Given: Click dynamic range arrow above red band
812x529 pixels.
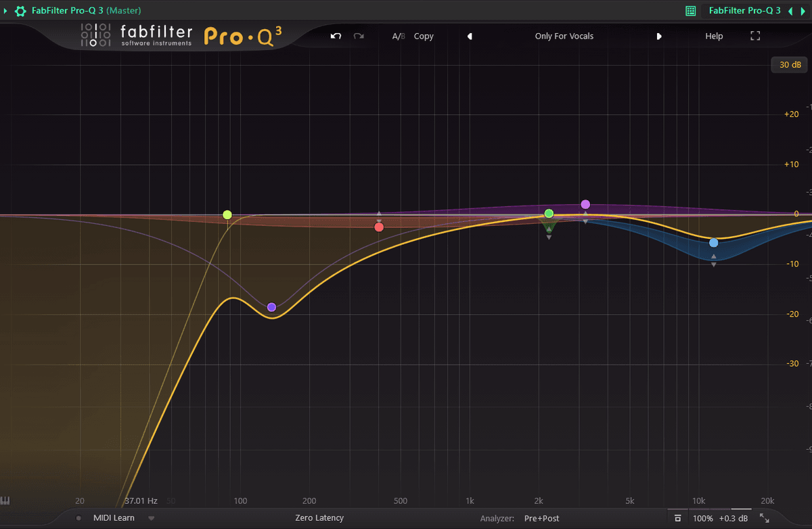Looking at the screenshot, I should (379, 214).
